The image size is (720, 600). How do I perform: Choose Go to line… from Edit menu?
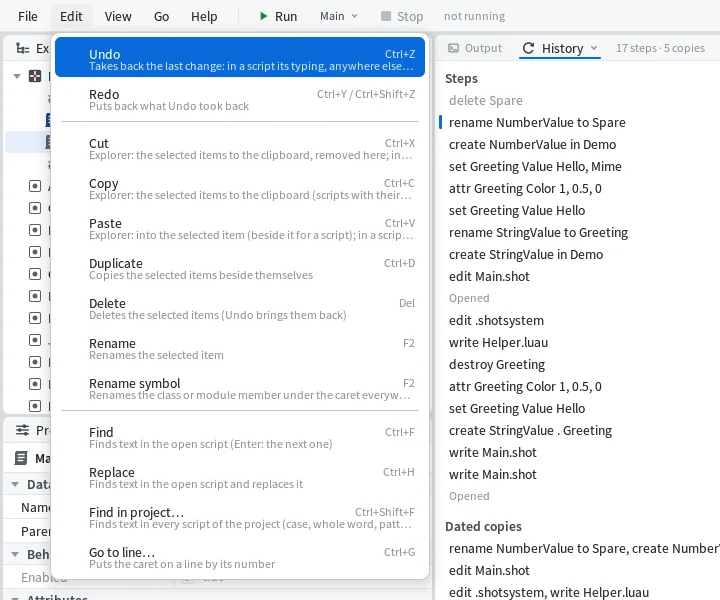pos(240,557)
